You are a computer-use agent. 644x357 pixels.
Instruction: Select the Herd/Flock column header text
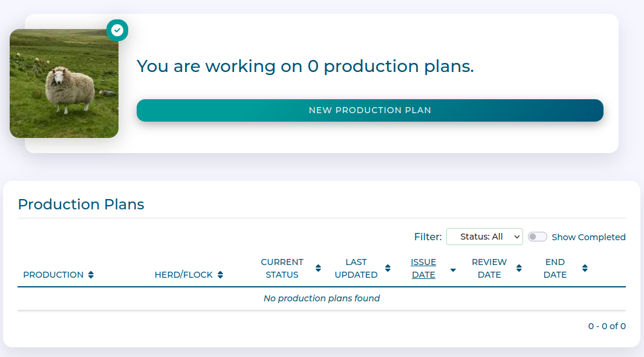click(184, 275)
